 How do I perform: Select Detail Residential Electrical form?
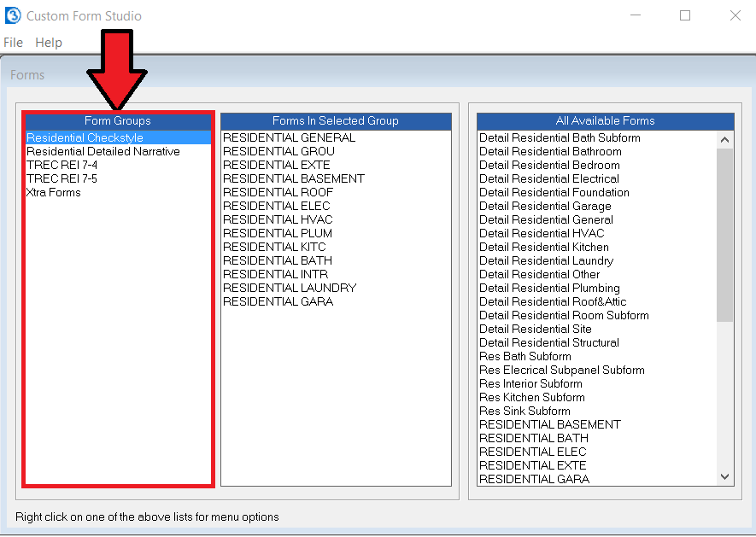coord(597,178)
